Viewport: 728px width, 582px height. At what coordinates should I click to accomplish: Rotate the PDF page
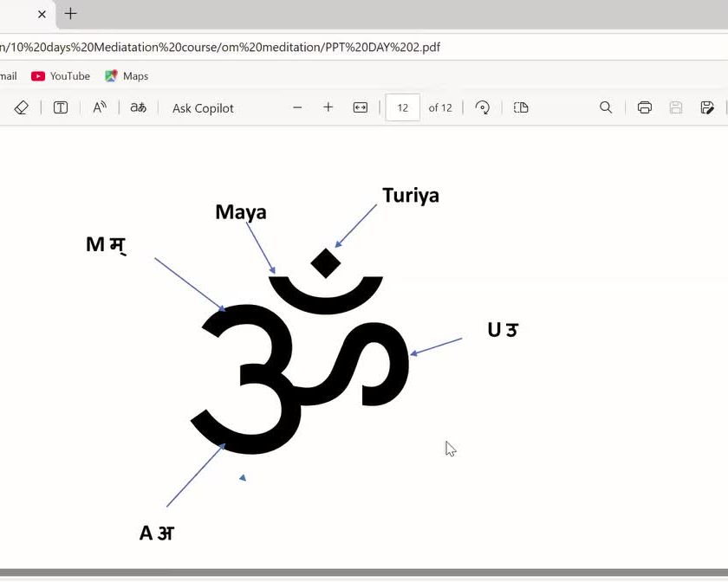pos(483,107)
